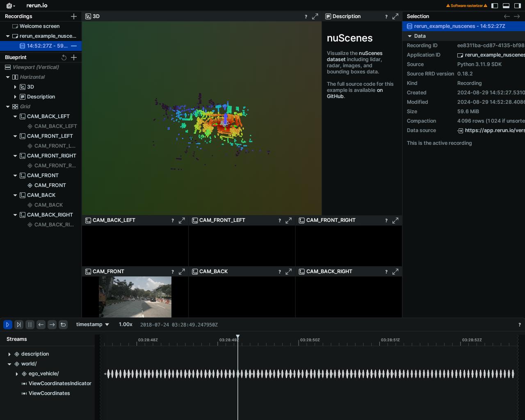Collapse the CAM_BACK_LEFT tree node

(15, 116)
